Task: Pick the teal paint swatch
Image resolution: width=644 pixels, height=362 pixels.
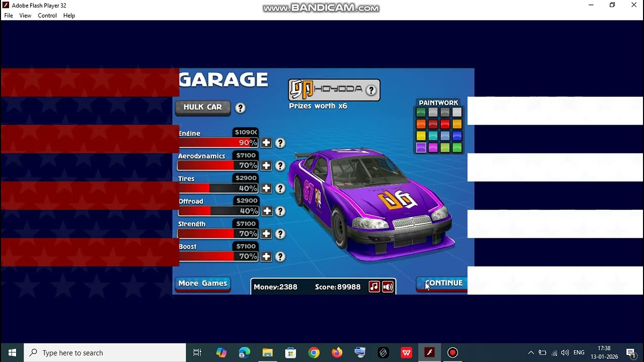Action: click(433, 136)
